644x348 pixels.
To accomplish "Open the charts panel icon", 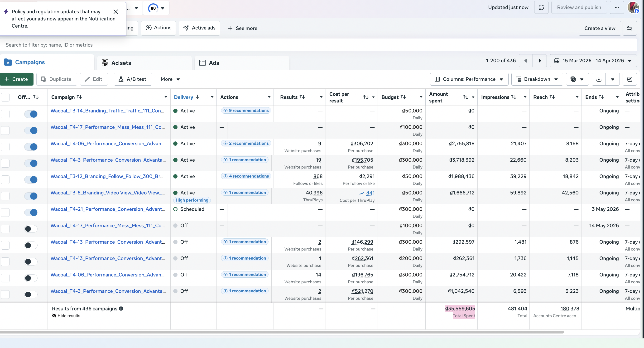I will point(630,79).
